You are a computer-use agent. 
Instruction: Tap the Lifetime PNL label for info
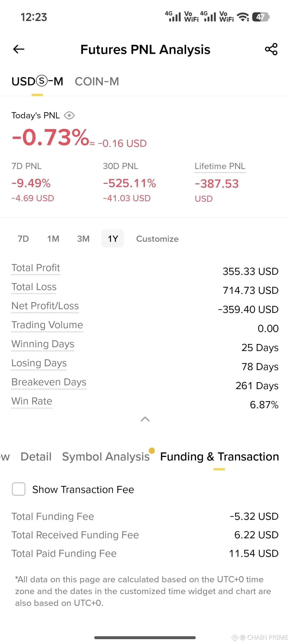(220, 166)
